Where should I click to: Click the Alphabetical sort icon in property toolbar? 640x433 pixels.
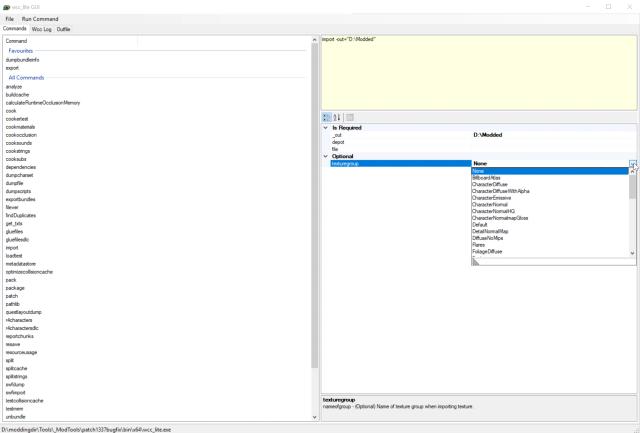click(337, 118)
